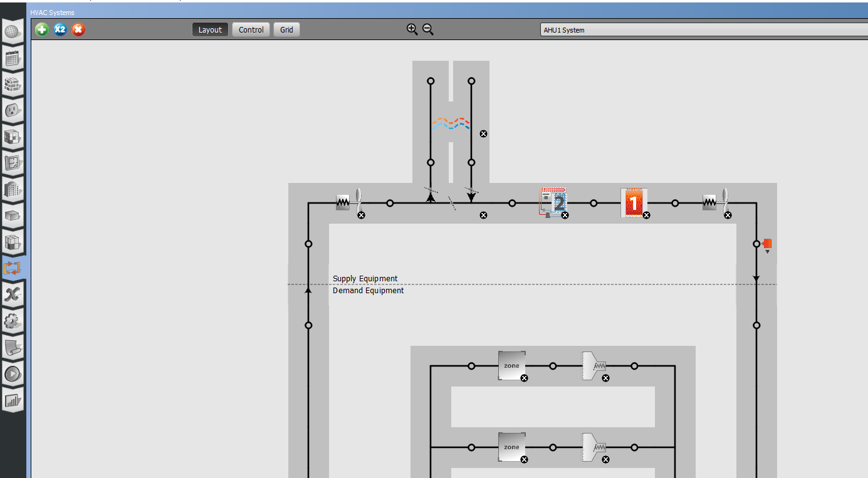Screen dimensions: 868x478
Task: Open the Constructions brick wall tab
Action: pyautogui.click(x=13, y=85)
